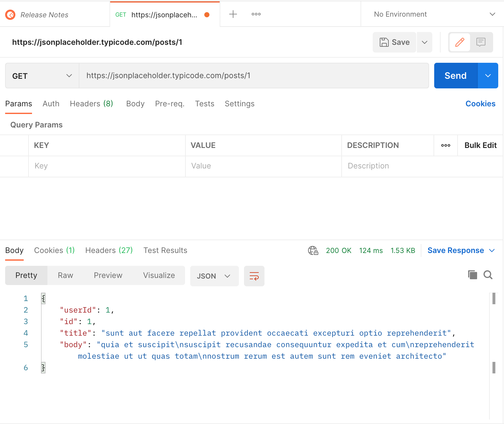Collapse JSON at opening brace line 1
This screenshot has height=424, width=504.
coord(43,298)
